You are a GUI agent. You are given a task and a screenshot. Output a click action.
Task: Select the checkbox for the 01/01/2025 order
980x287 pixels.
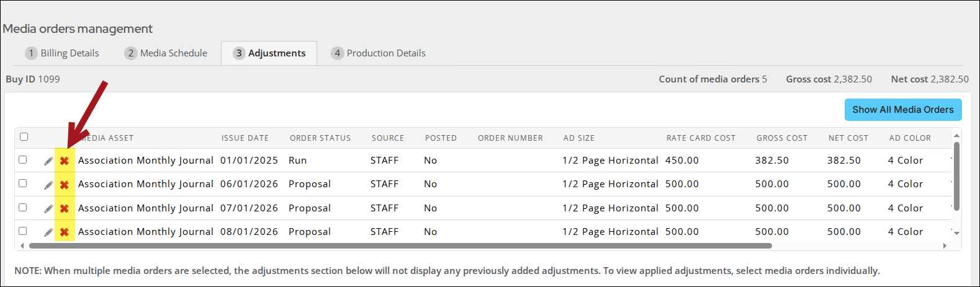pyautogui.click(x=23, y=159)
